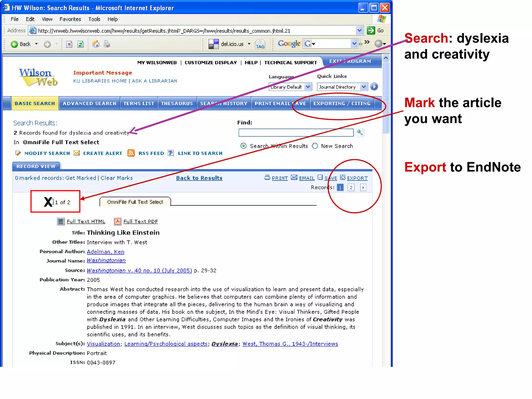Click the Modify Search pencil icon
The width and height of the screenshot is (532, 399).
[x=18, y=153]
